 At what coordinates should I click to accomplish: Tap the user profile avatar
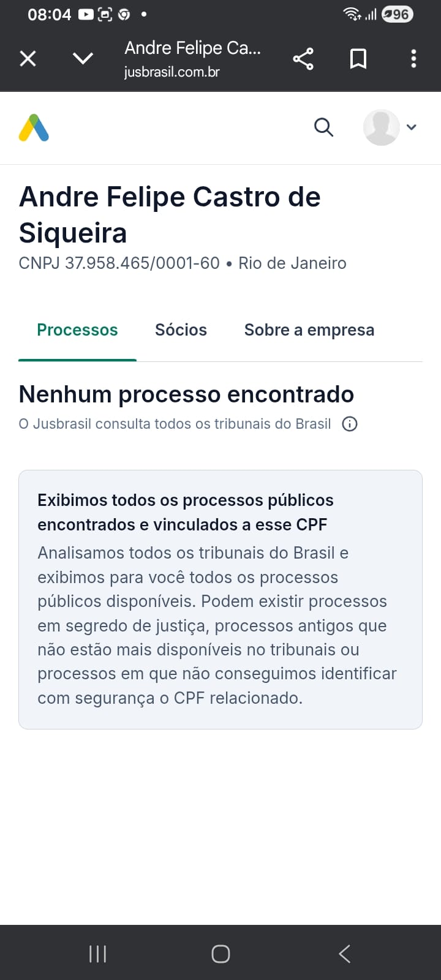[x=381, y=127]
